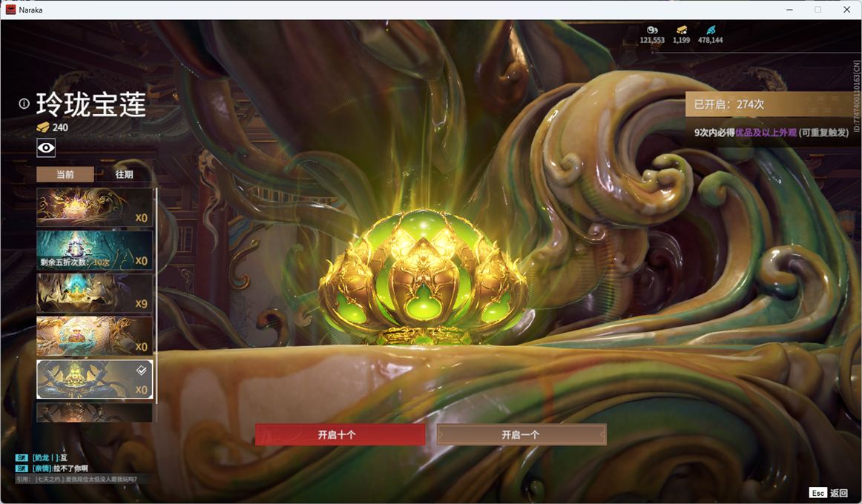Screen dimensions: 862x504
Task: Click the 开启十个 red button
Action: (340, 434)
